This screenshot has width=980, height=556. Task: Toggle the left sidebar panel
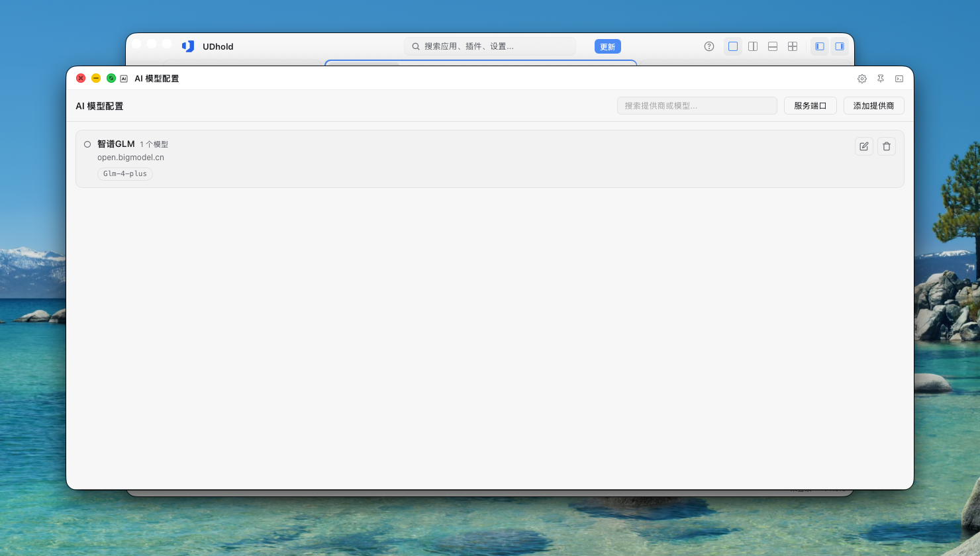tap(820, 46)
